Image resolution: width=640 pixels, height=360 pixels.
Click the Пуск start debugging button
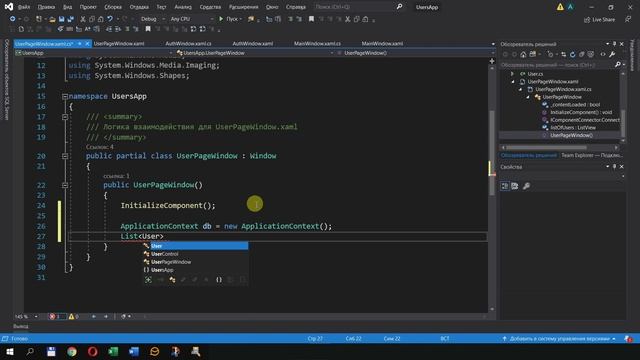point(231,19)
